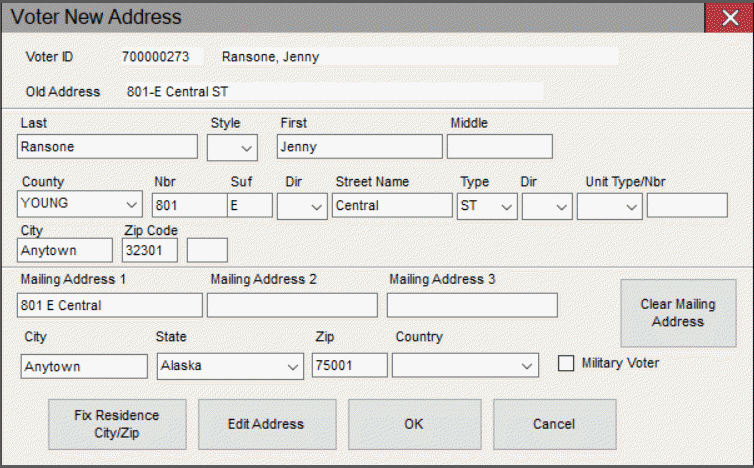Click the Cancel button

pos(555,424)
